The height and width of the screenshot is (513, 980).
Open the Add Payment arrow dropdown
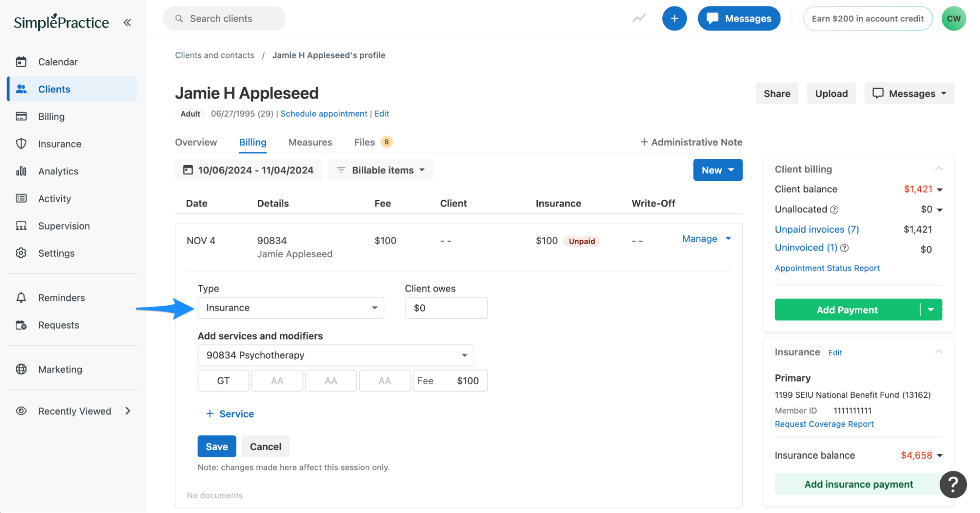[x=931, y=310]
